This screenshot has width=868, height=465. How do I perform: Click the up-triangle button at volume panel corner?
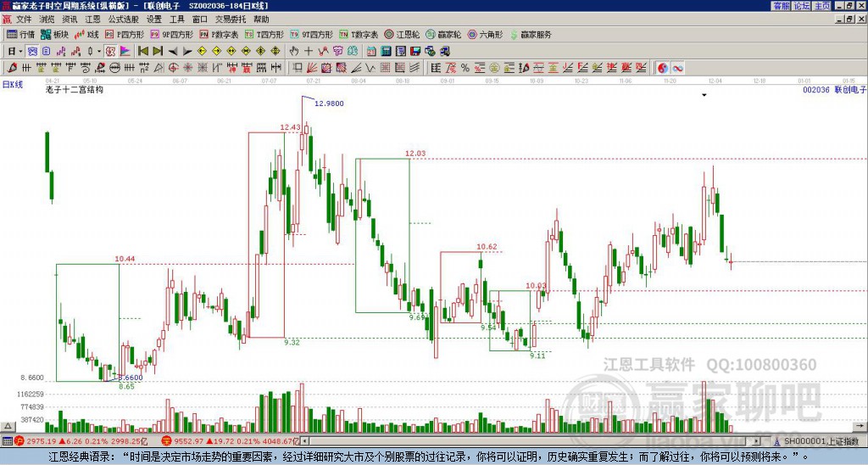(x=7, y=426)
